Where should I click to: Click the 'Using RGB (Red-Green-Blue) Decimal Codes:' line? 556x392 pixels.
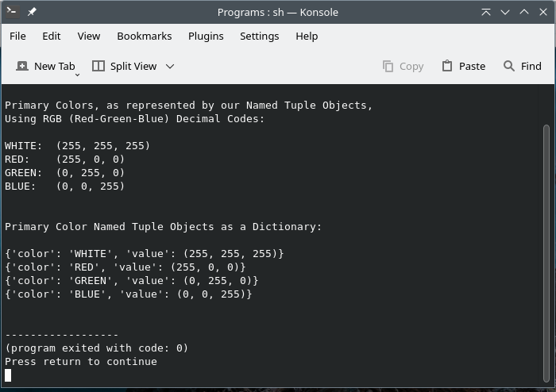134,119
